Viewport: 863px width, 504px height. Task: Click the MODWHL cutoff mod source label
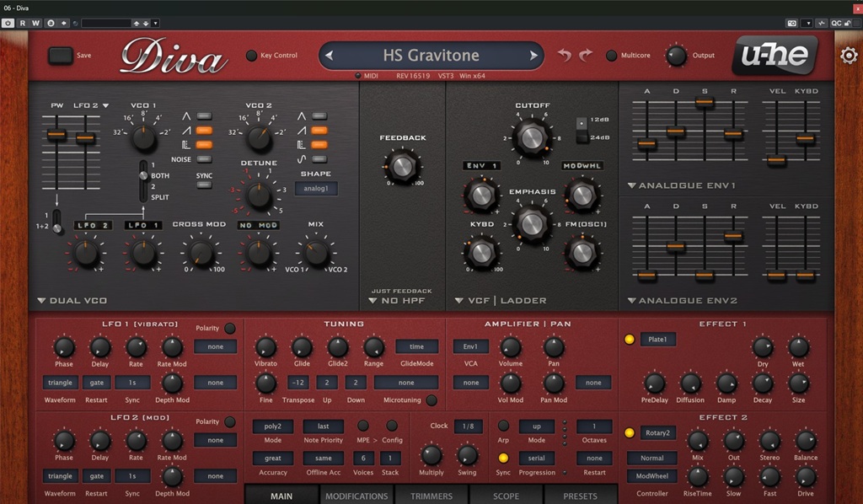tap(582, 166)
